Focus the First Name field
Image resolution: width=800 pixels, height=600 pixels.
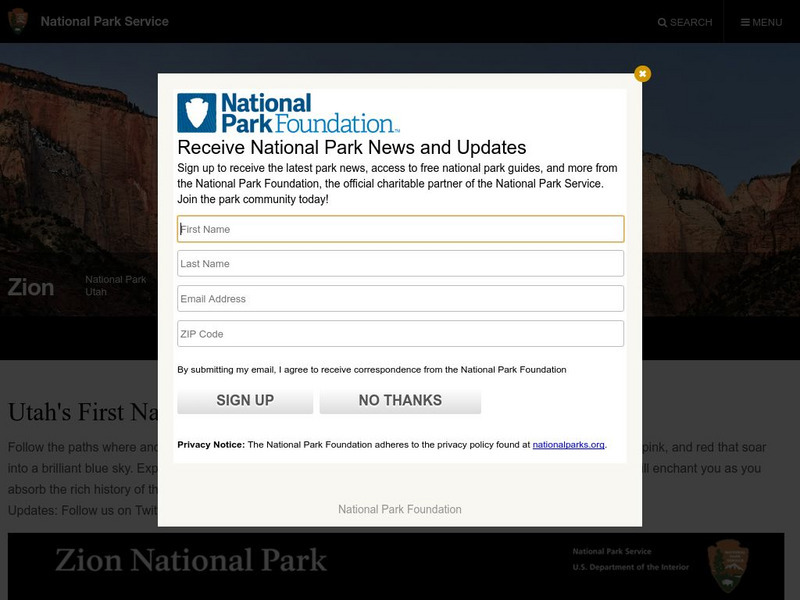point(401,229)
